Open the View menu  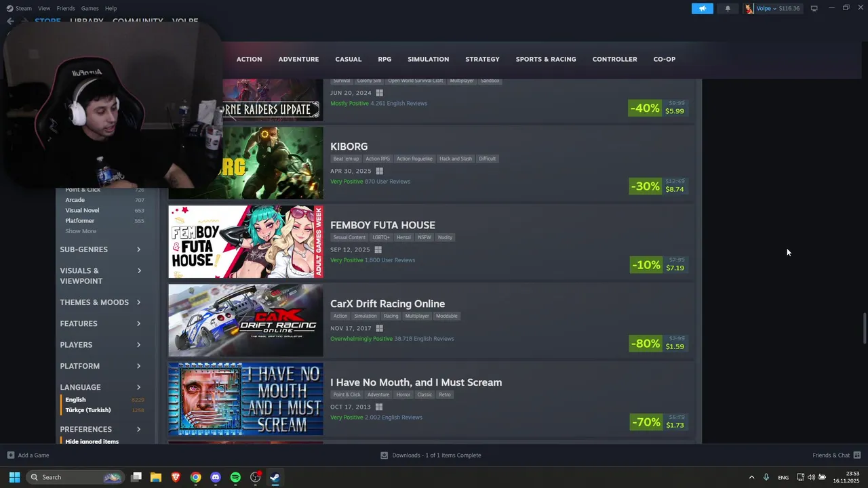pos(44,8)
